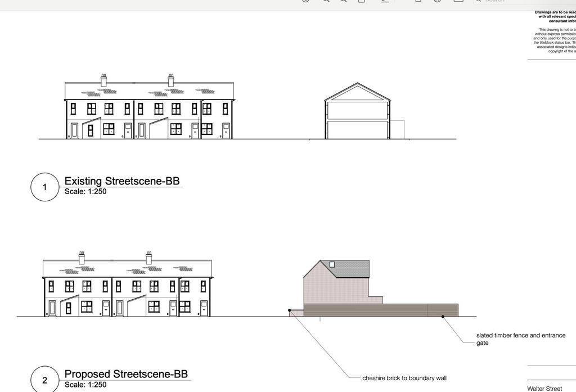Image resolution: width=576 pixels, height=392 pixels.
Task: Click the Rotate page icon
Action: (x=418, y=1)
